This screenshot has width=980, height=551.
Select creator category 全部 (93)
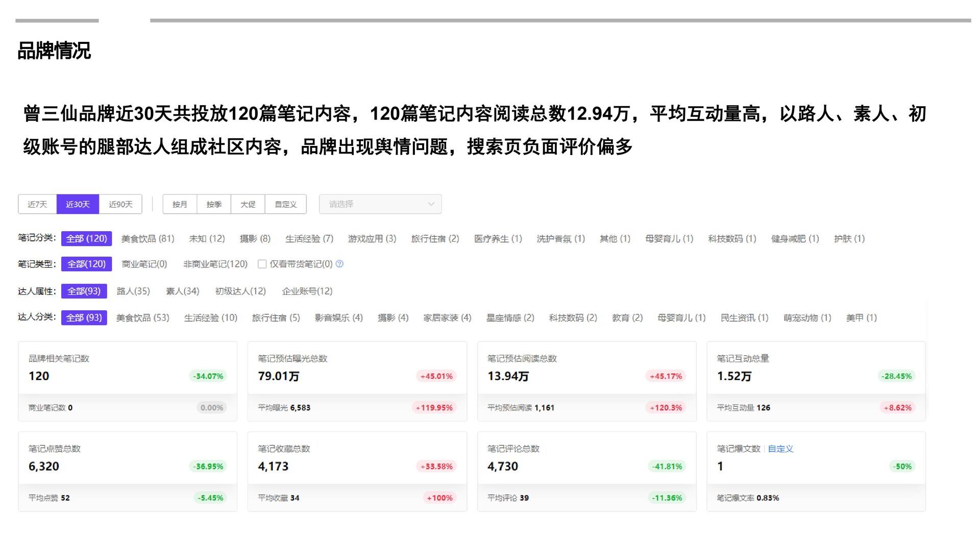(x=84, y=318)
